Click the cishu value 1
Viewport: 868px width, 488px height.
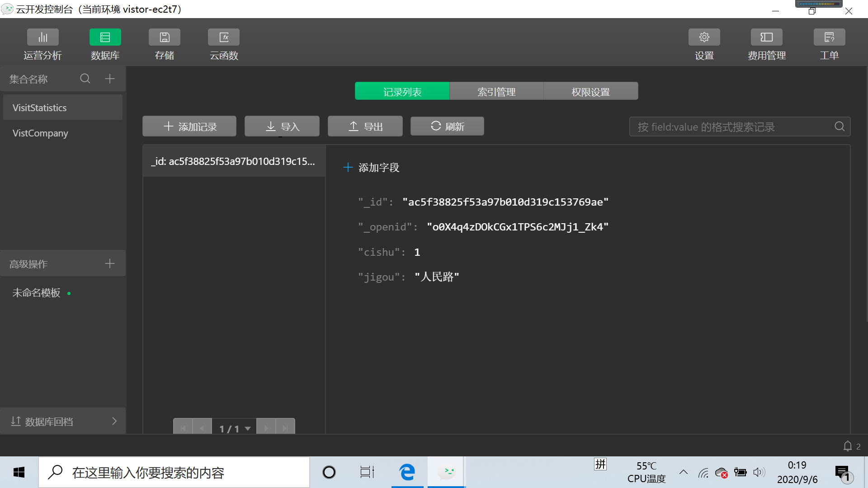(417, 252)
